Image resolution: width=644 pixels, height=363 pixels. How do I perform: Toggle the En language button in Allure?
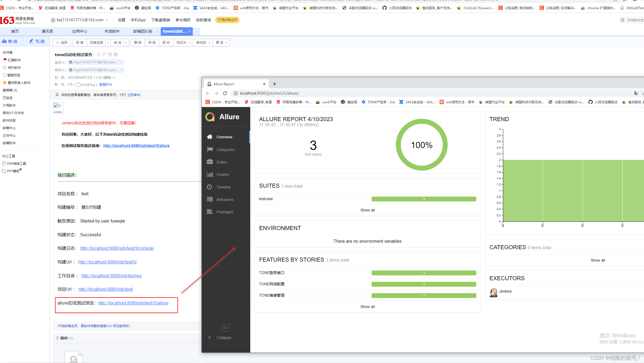tap(226, 327)
